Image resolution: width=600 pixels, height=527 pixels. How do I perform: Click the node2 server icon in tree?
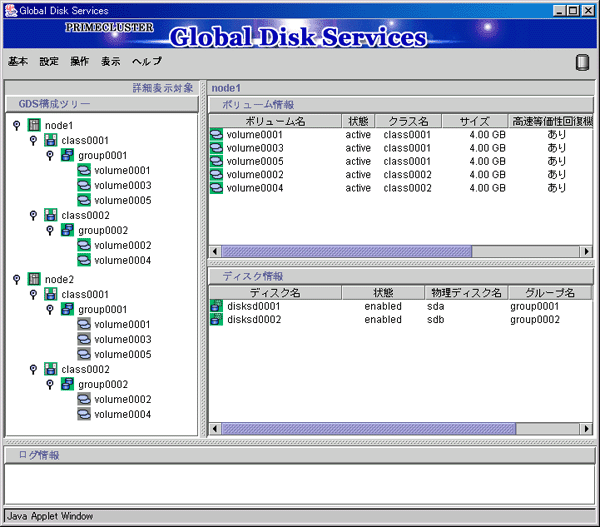tap(34, 279)
